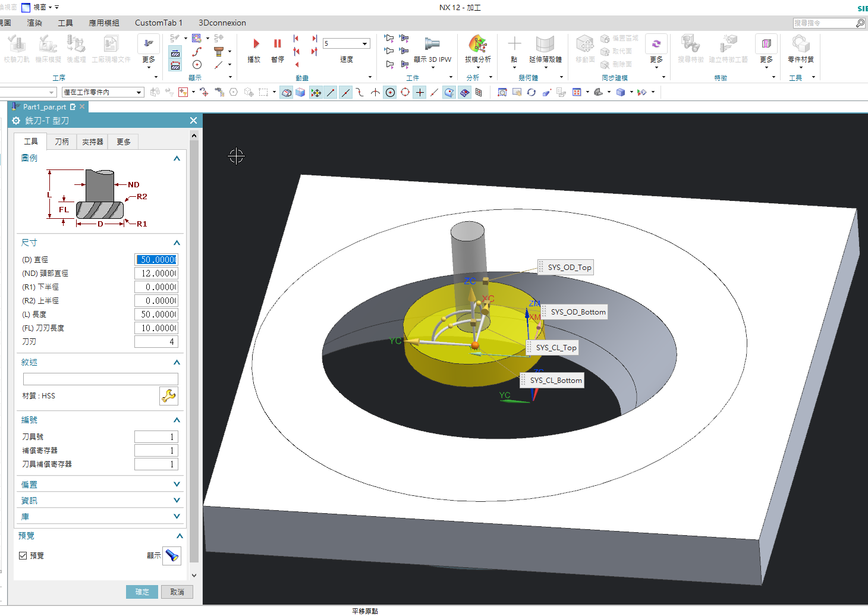Click the 敘述 description text field
868x616 pixels.
100,379
